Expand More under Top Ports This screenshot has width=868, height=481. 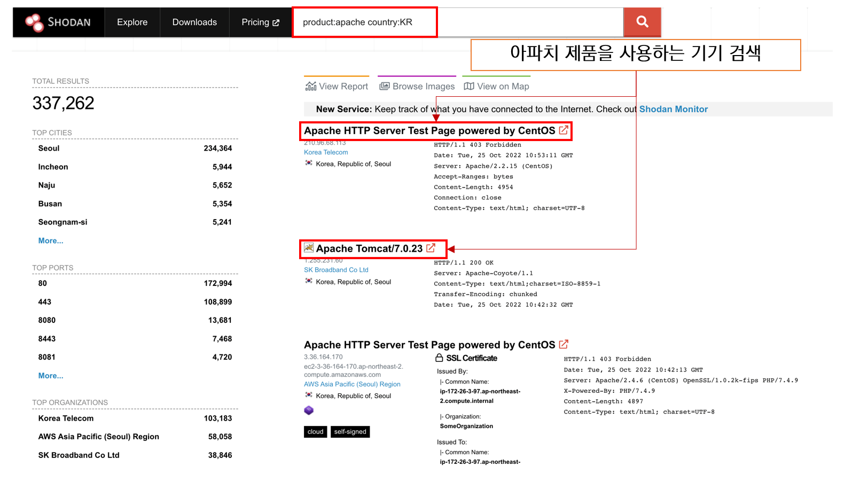click(x=51, y=376)
